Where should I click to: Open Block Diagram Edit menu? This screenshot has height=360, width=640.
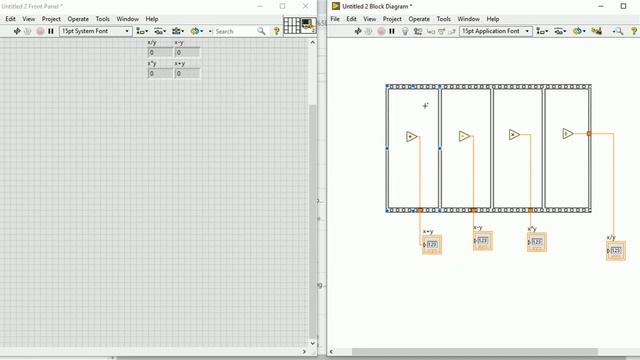click(x=351, y=19)
